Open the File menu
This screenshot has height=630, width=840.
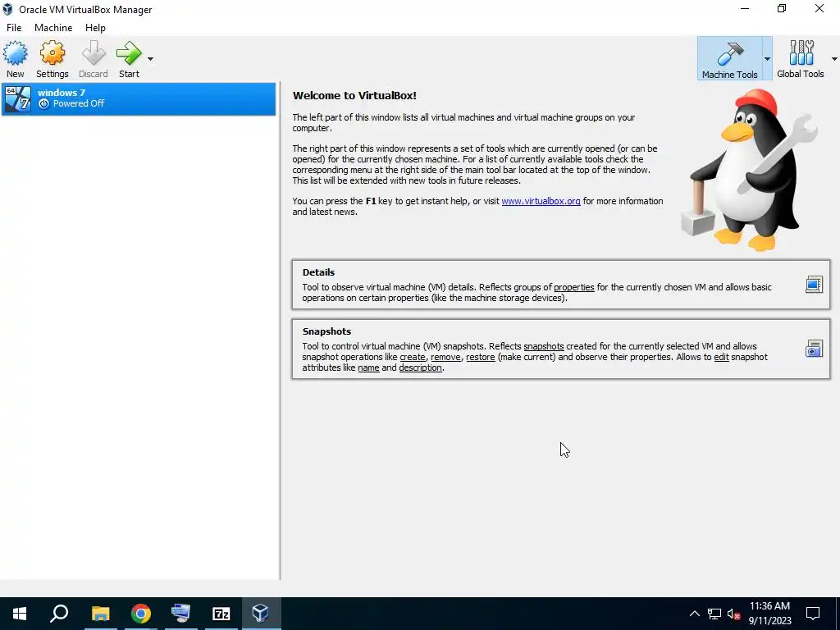click(14, 28)
